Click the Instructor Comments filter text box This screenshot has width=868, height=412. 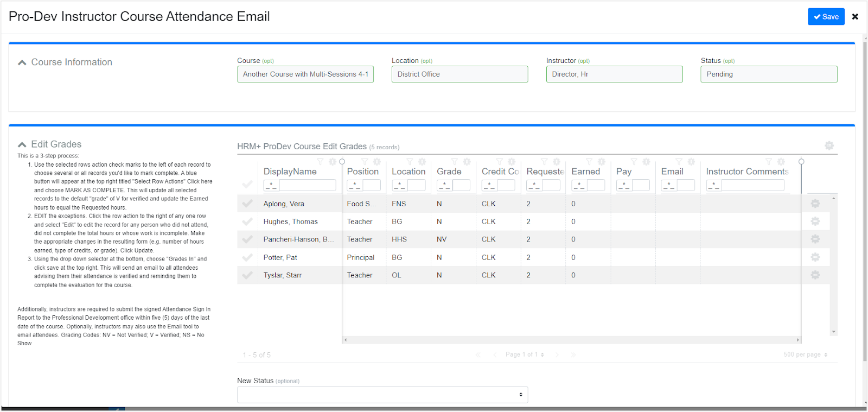pyautogui.click(x=753, y=185)
